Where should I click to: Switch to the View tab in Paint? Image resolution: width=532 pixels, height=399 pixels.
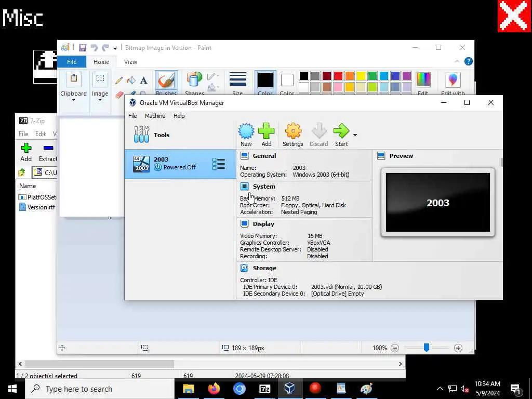click(x=130, y=62)
